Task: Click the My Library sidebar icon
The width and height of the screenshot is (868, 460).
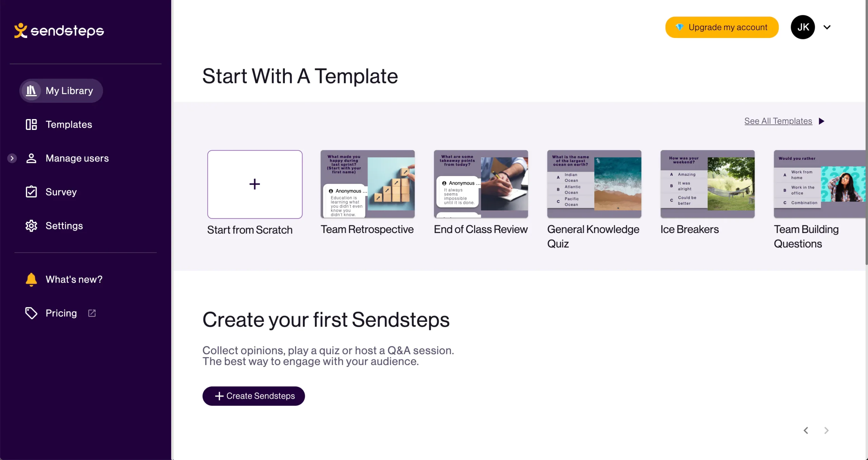Action: pos(32,91)
